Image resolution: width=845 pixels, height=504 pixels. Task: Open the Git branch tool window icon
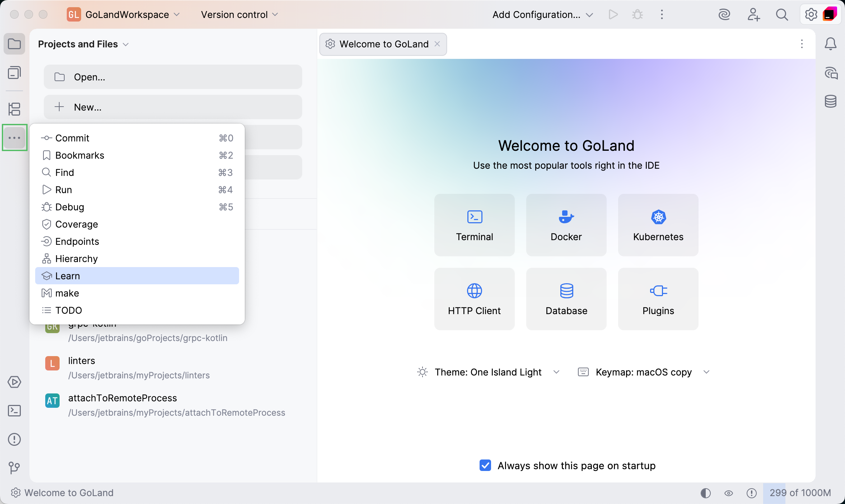click(14, 467)
